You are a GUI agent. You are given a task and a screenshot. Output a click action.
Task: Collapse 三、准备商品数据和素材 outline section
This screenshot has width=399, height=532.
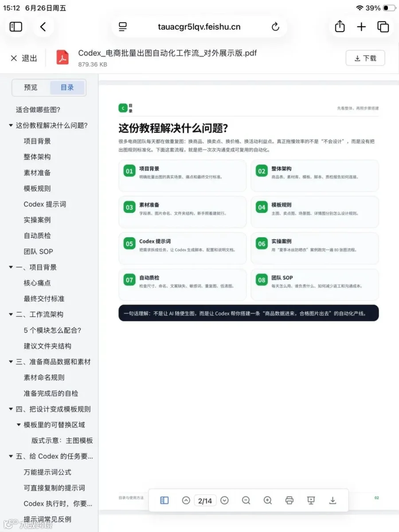coord(11,362)
